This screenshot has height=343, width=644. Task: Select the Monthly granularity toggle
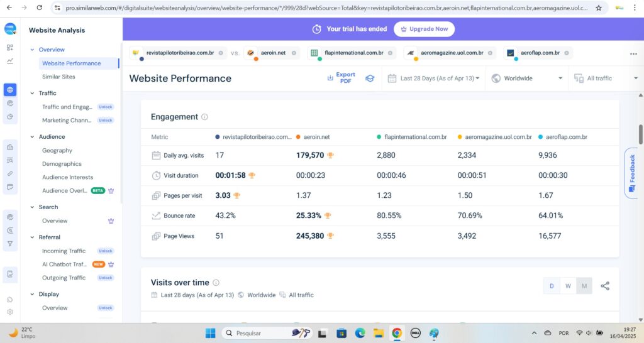click(x=584, y=286)
